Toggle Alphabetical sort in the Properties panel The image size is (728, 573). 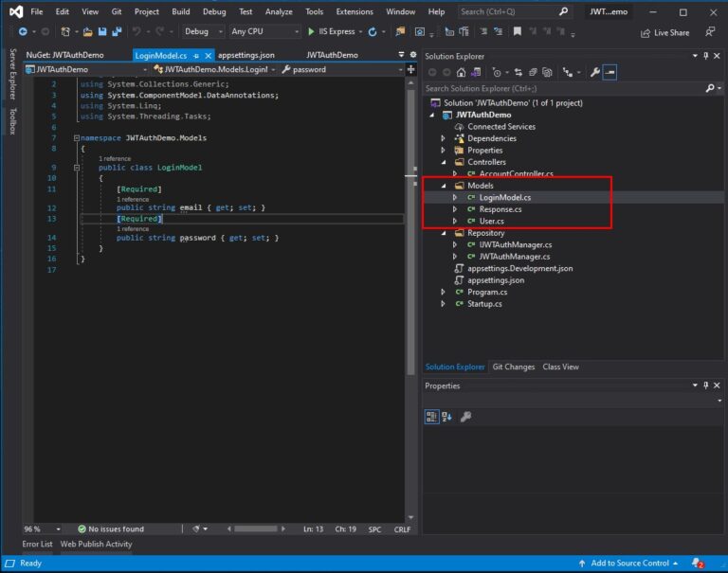click(x=446, y=417)
